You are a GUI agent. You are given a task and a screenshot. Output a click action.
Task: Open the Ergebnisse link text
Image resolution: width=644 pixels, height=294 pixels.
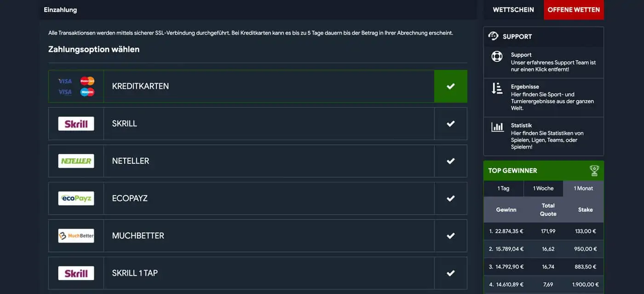tap(525, 86)
